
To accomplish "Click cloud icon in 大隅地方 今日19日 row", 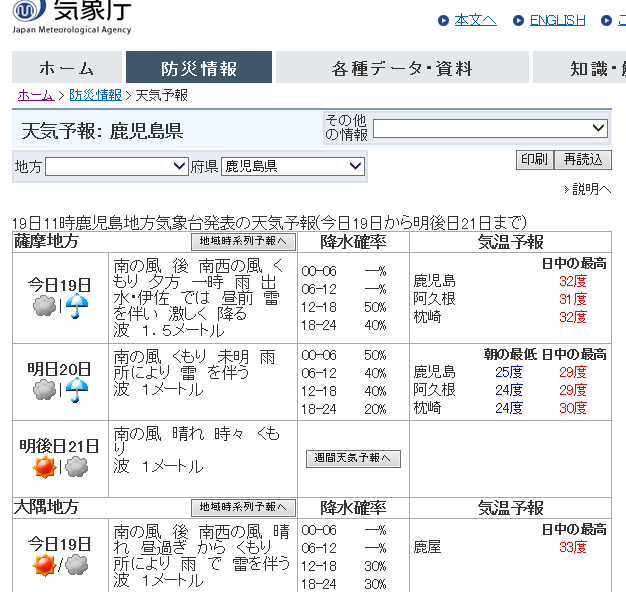I will (x=77, y=565).
